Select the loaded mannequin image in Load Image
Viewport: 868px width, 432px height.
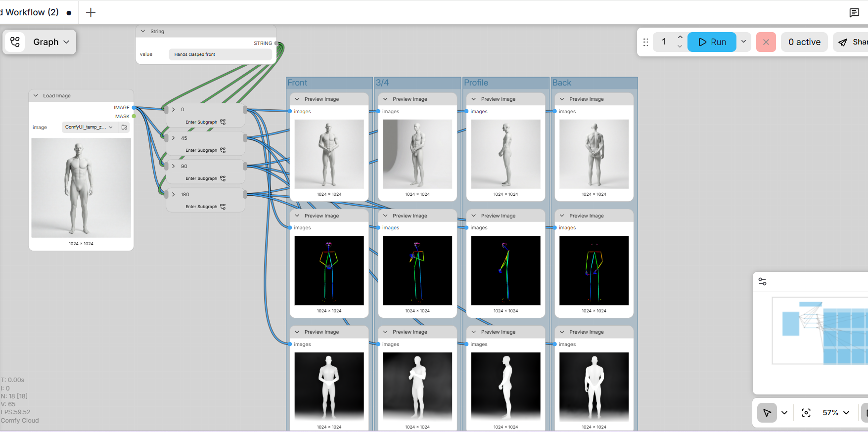pos(81,188)
